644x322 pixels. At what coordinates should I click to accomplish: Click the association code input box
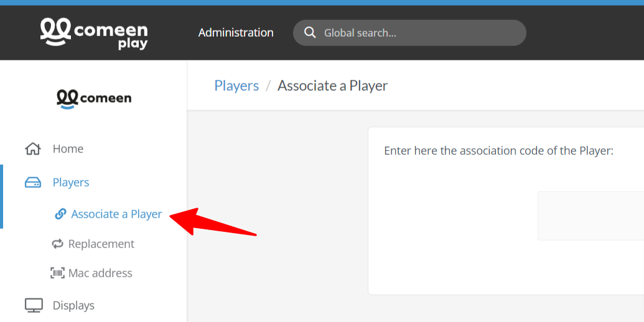[590, 216]
